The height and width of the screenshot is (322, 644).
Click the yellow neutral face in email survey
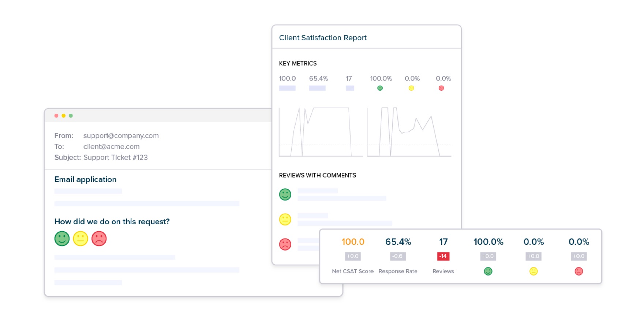tap(80, 239)
